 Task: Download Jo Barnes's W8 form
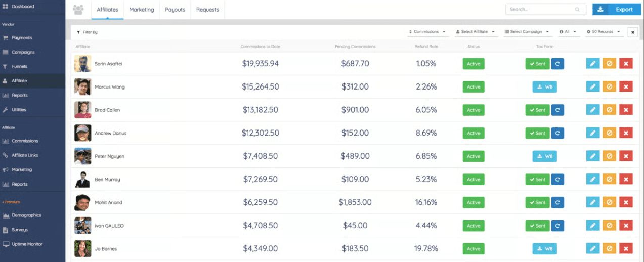(545, 249)
